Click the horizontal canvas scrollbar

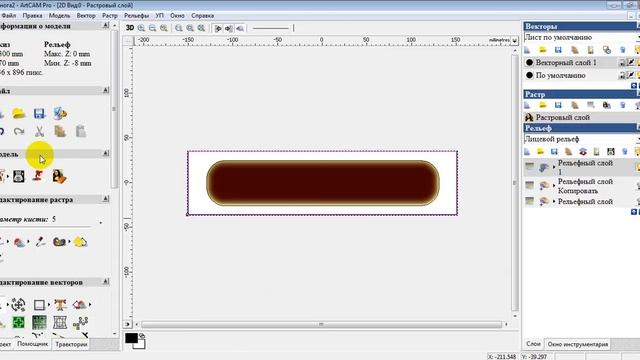click(321, 324)
